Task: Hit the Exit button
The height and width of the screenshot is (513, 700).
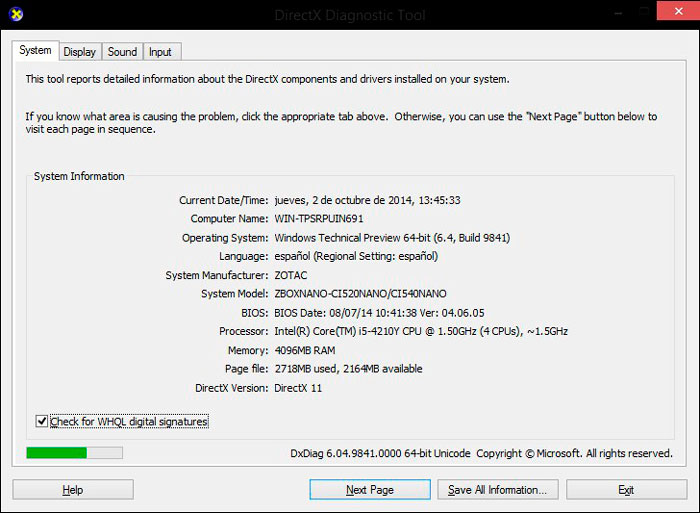Action: [x=626, y=490]
